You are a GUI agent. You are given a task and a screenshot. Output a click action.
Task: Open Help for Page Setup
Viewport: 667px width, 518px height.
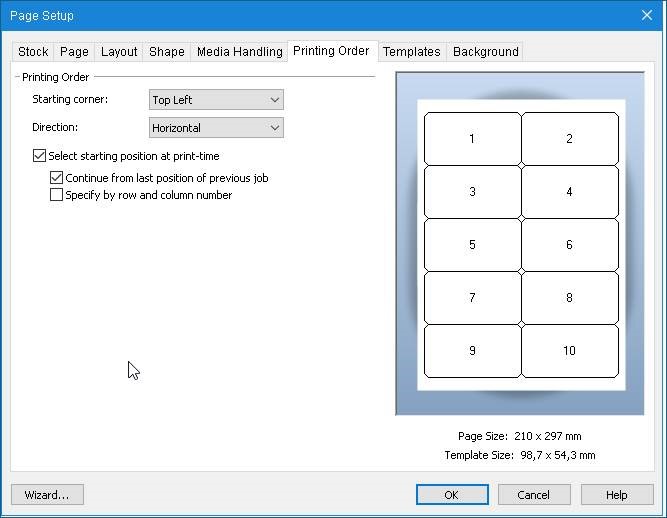(617, 495)
